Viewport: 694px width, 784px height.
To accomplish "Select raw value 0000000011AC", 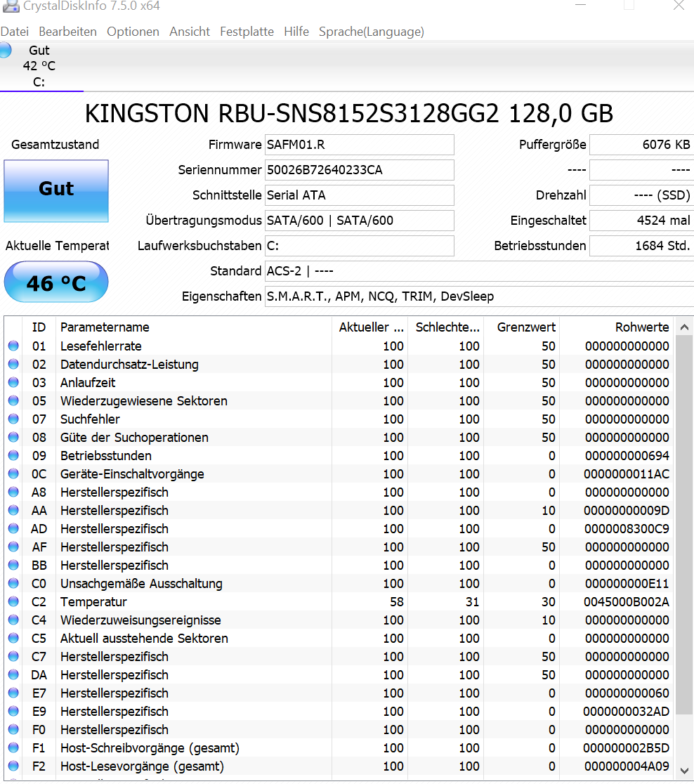I will tap(627, 474).
